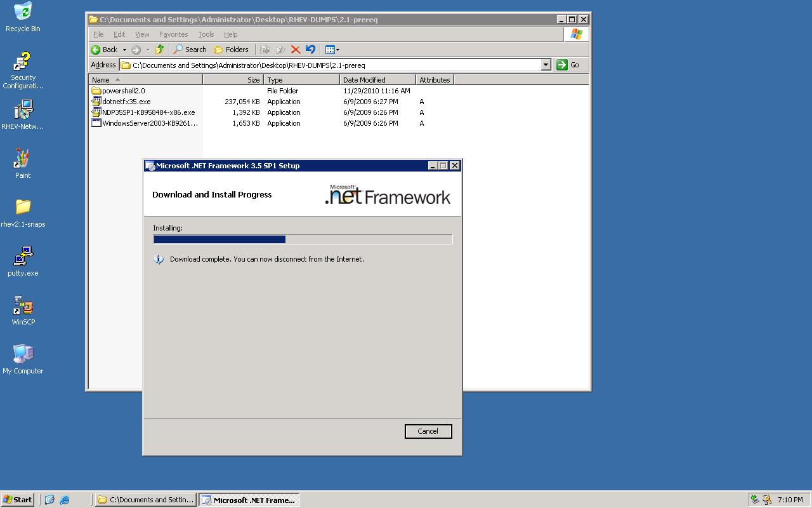The width and height of the screenshot is (812, 508).
Task: Open the Tools menu in Explorer
Action: (x=206, y=34)
